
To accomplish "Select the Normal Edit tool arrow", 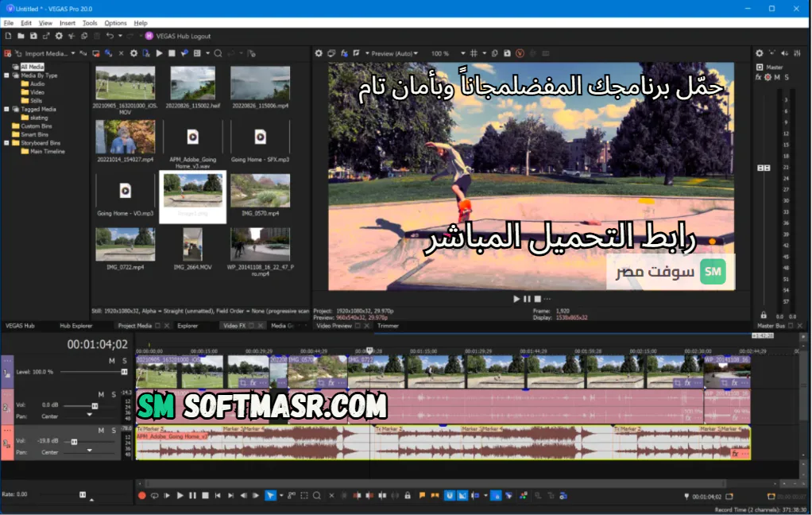I will click(x=270, y=496).
